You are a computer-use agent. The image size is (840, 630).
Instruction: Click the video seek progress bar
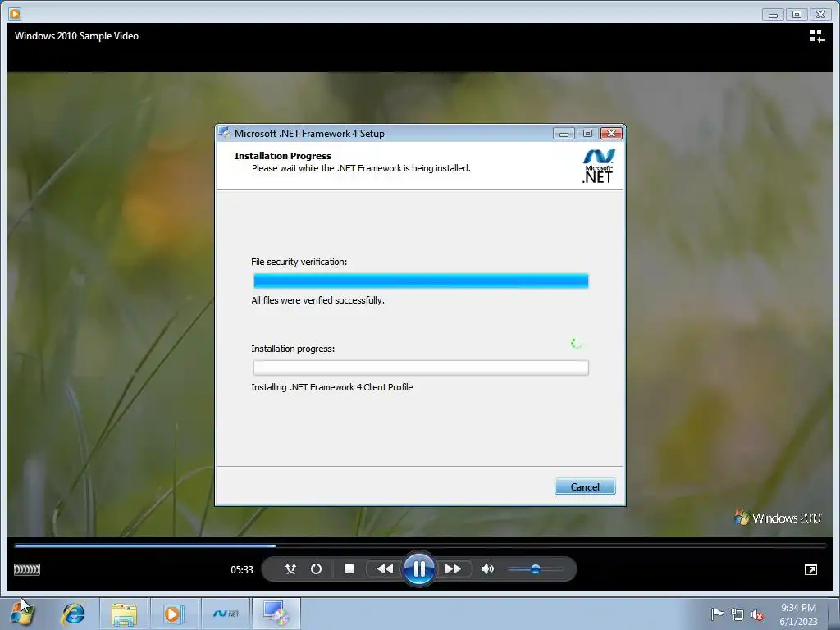[x=420, y=546]
